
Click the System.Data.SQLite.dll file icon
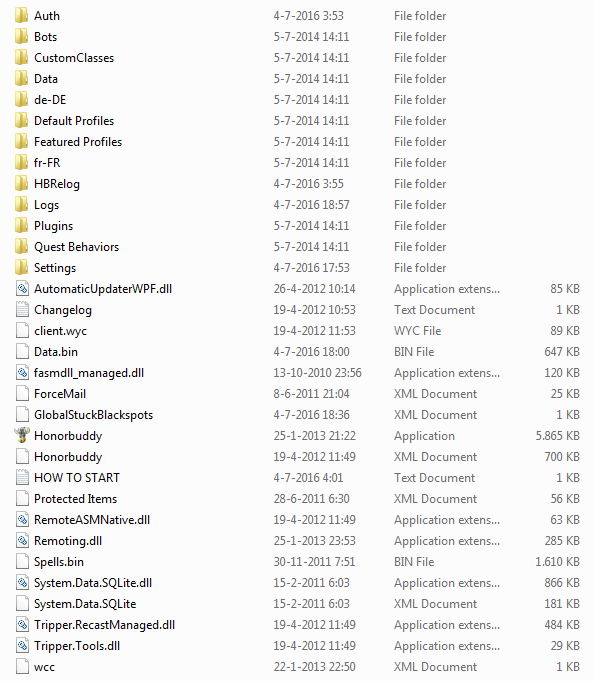(22, 582)
